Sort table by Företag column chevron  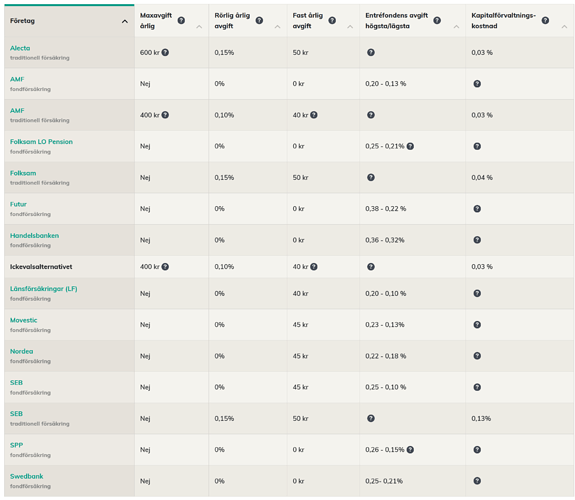(x=125, y=21)
